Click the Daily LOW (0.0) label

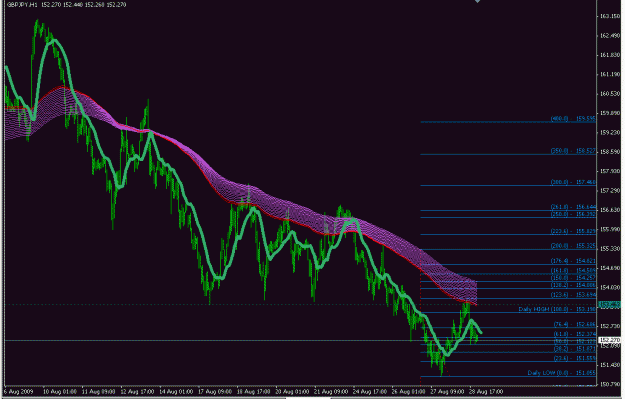pyautogui.click(x=562, y=373)
